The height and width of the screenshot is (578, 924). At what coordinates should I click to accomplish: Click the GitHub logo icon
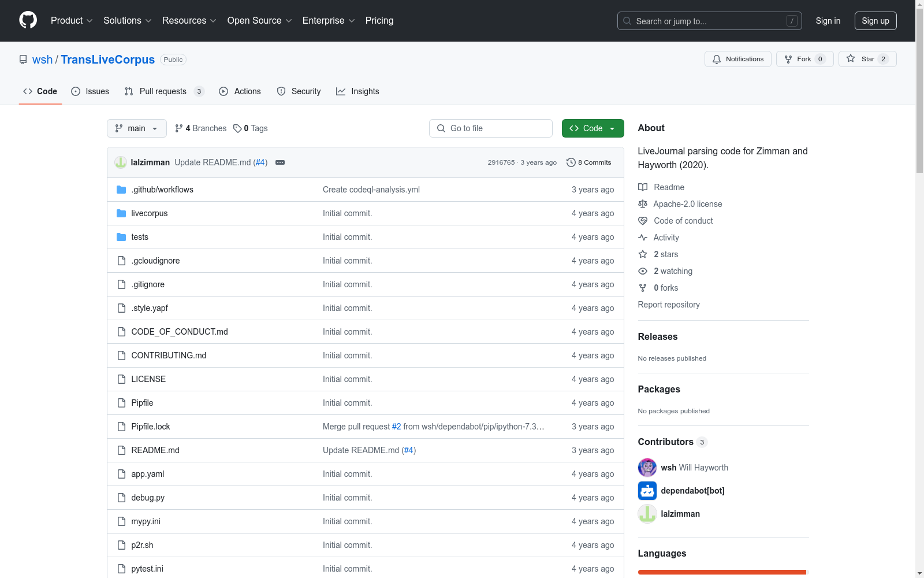[28, 20]
